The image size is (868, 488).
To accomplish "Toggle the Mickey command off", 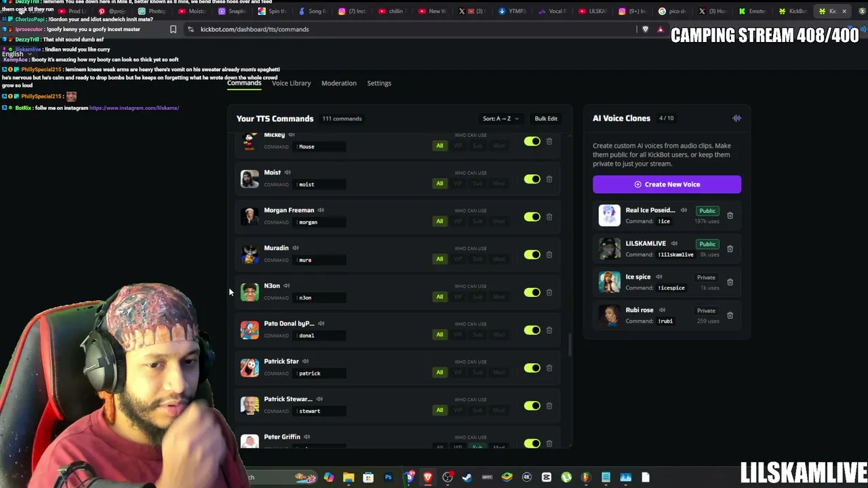I will pyautogui.click(x=532, y=141).
